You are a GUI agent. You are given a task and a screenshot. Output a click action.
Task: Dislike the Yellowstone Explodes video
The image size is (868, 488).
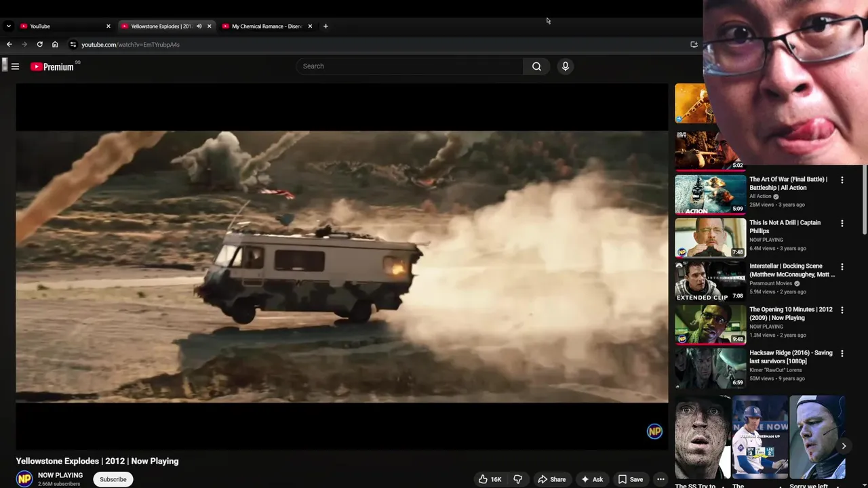click(517, 479)
